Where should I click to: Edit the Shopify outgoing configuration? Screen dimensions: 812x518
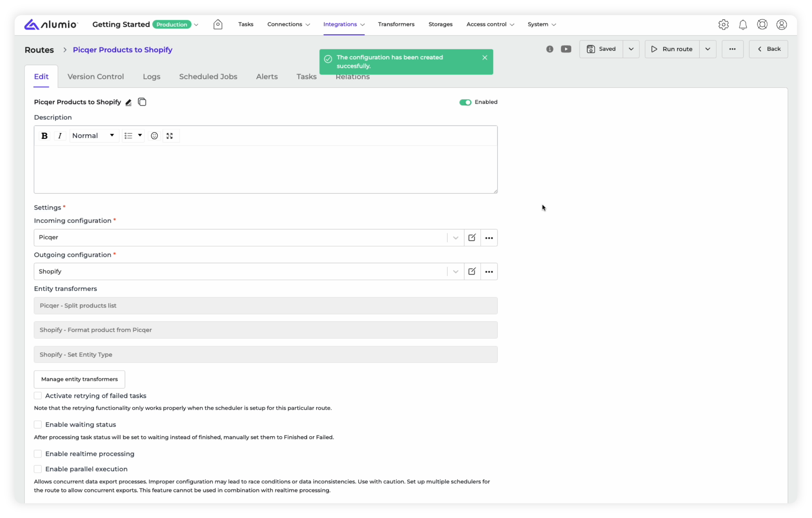pyautogui.click(x=472, y=271)
